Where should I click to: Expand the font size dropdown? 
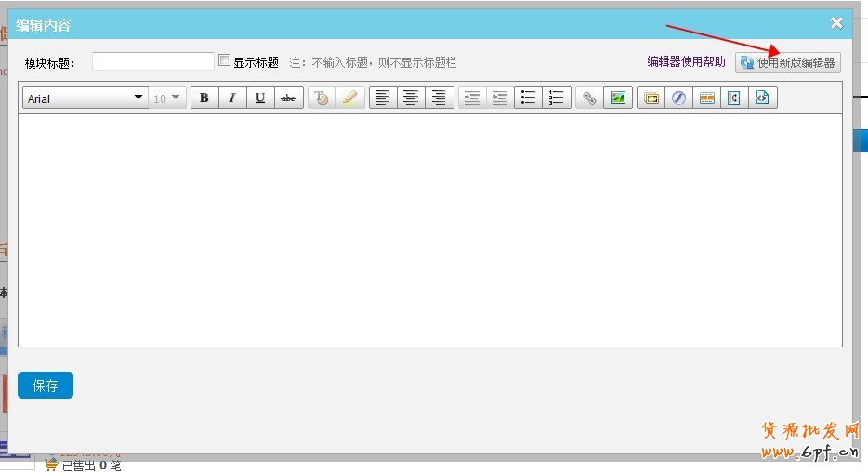[x=168, y=98]
